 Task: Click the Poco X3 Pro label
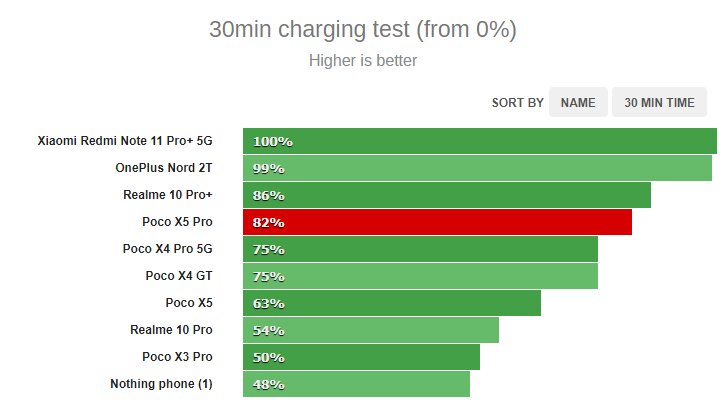tap(177, 357)
